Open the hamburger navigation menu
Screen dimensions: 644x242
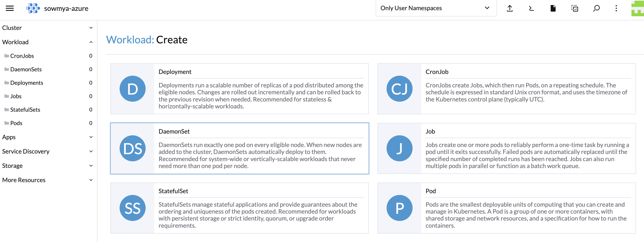pyautogui.click(x=10, y=8)
